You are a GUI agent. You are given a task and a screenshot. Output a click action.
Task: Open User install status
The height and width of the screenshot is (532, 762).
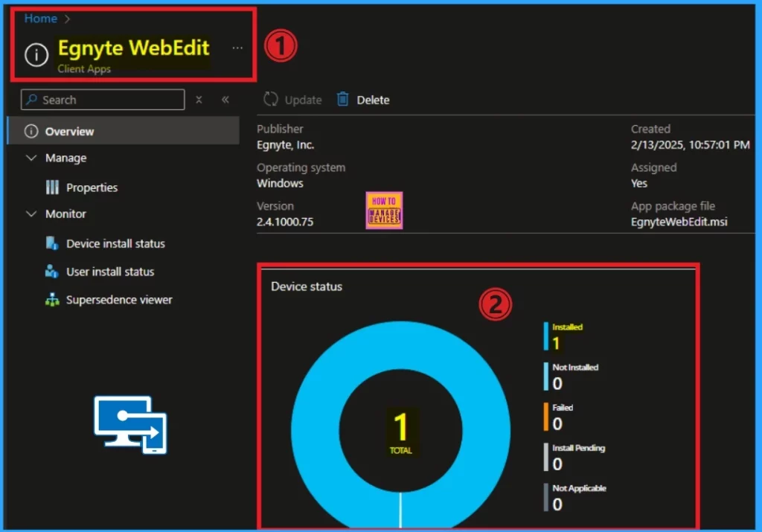click(110, 272)
